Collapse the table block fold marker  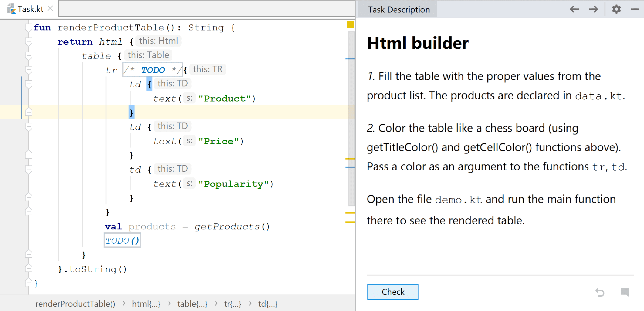point(28,56)
